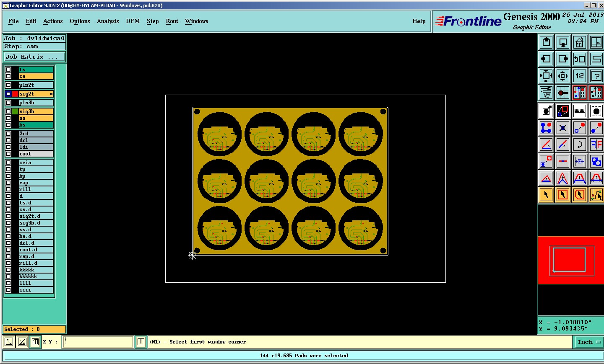Viewport: 604px width, 364px height.
Task: Open the Windows menu
Action: click(197, 21)
